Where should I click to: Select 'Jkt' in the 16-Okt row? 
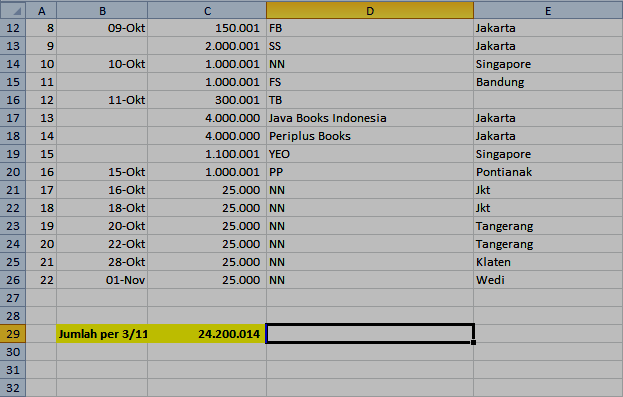548,190
